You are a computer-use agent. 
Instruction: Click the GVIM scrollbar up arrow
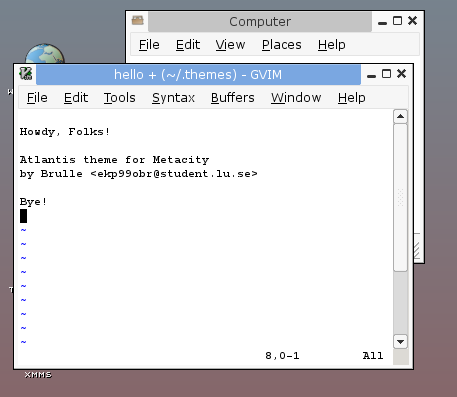pos(400,116)
